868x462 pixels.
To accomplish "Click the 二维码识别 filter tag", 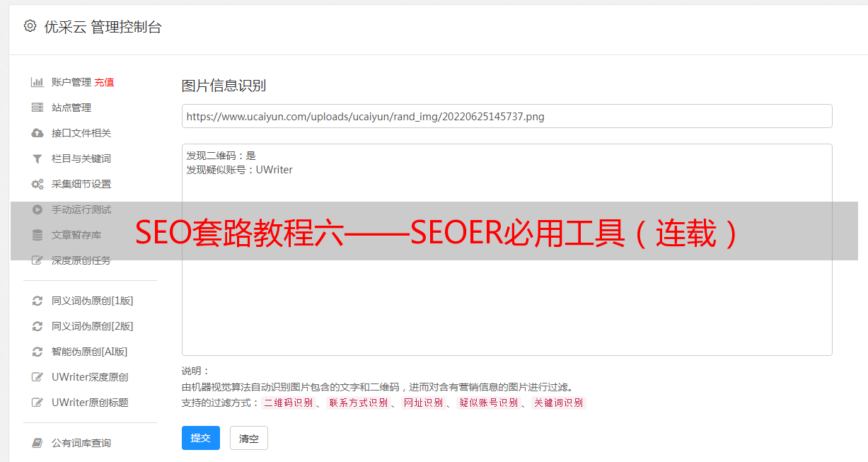I will (288, 403).
